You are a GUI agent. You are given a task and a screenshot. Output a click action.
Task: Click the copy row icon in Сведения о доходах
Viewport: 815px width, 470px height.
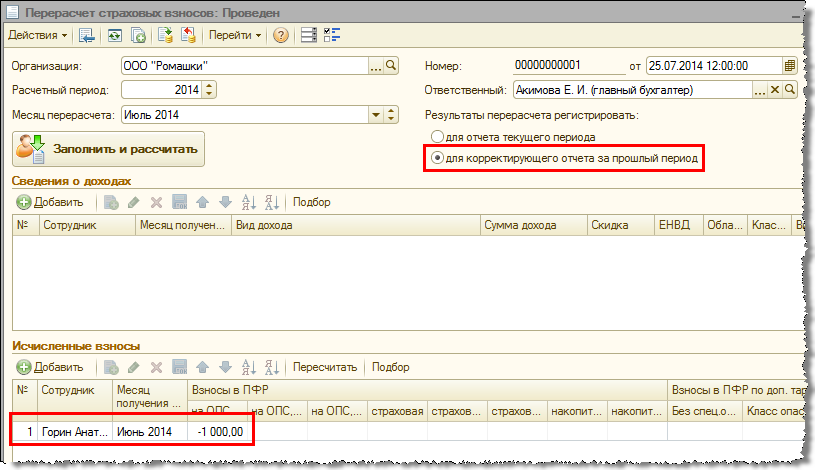[111, 202]
